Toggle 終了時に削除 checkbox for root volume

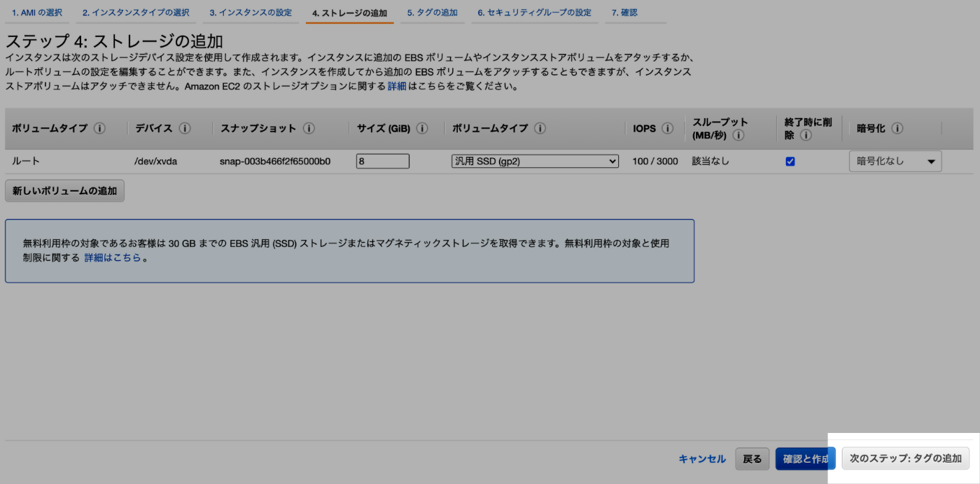tap(790, 162)
